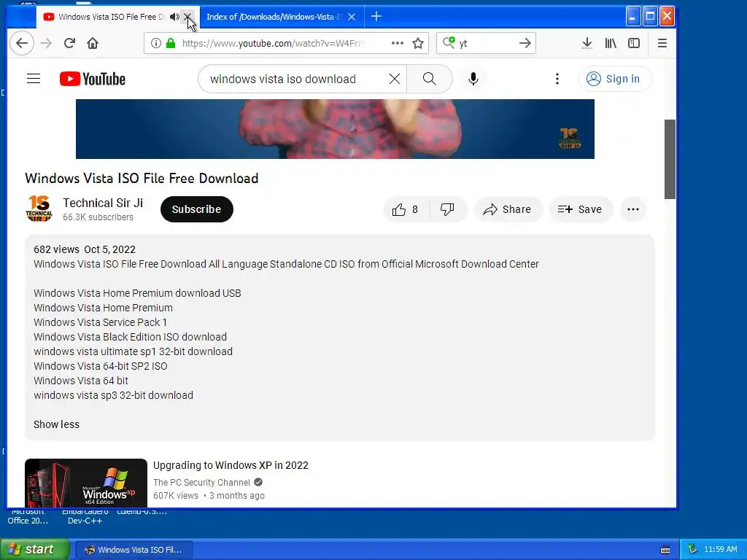The width and height of the screenshot is (747, 560).
Task: Open the Windows Start menu
Action: tap(34, 550)
